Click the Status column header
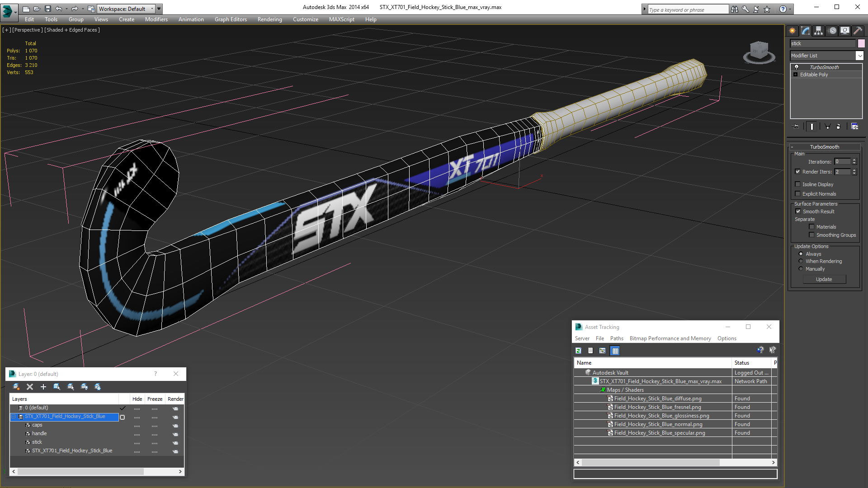868x488 pixels. 751,363
